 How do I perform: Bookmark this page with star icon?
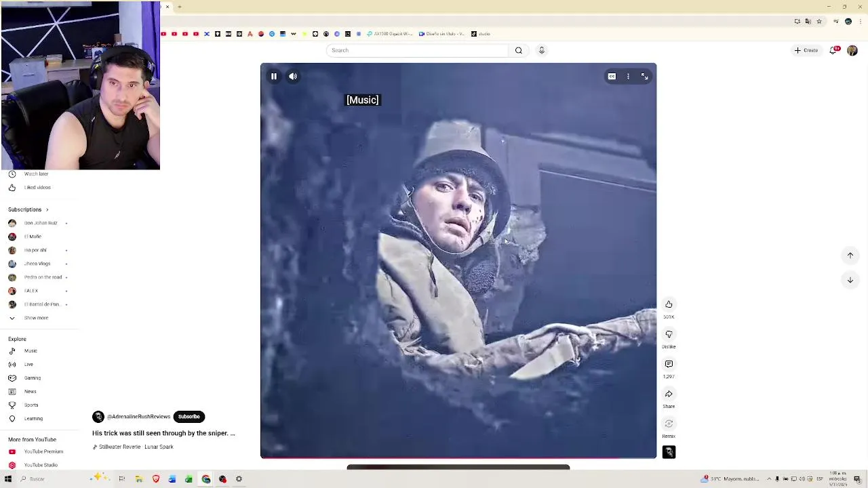point(819,21)
